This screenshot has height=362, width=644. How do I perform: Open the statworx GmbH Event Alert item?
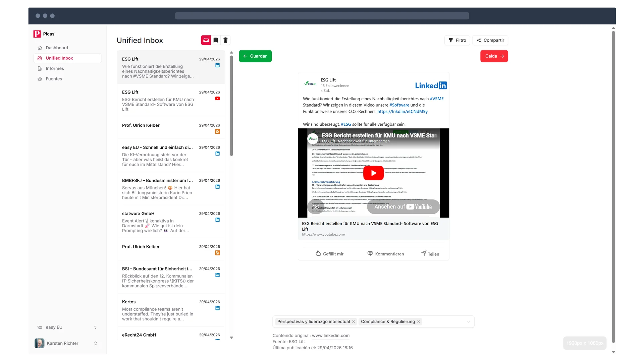coord(171,222)
